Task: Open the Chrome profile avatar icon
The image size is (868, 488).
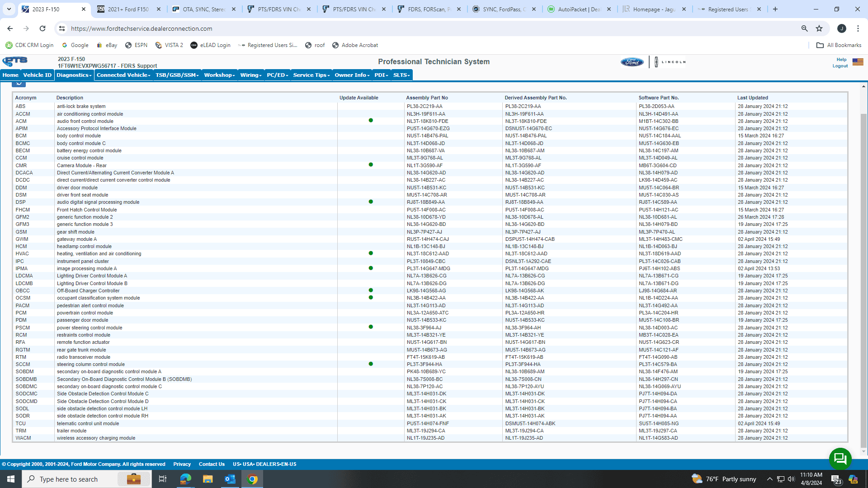Action: click(841, 28)
